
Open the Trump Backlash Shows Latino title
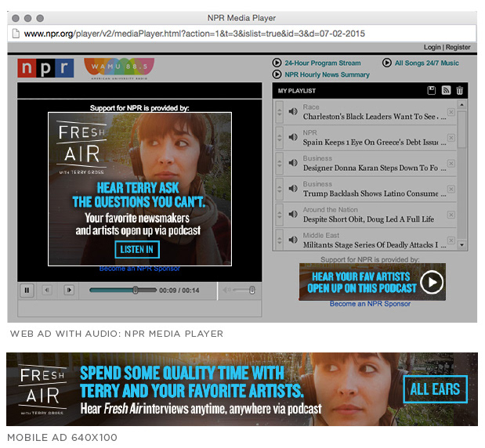375,193
